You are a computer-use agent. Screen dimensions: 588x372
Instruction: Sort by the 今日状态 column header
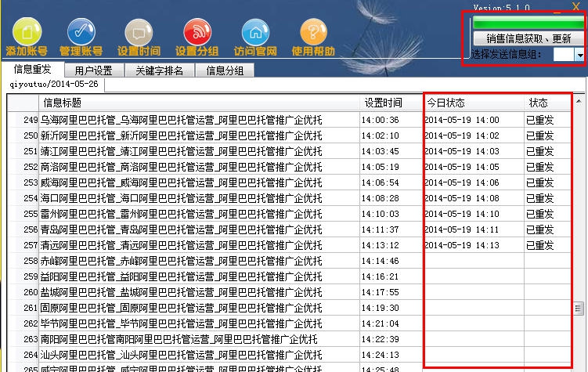point(474,103)
